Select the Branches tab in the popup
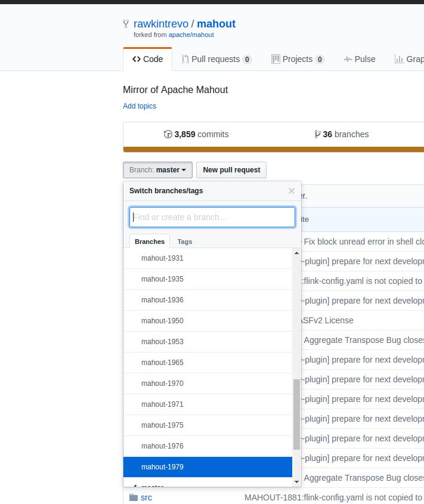The image size is (424, 504). pyautogui.click(x=150, y=242)
